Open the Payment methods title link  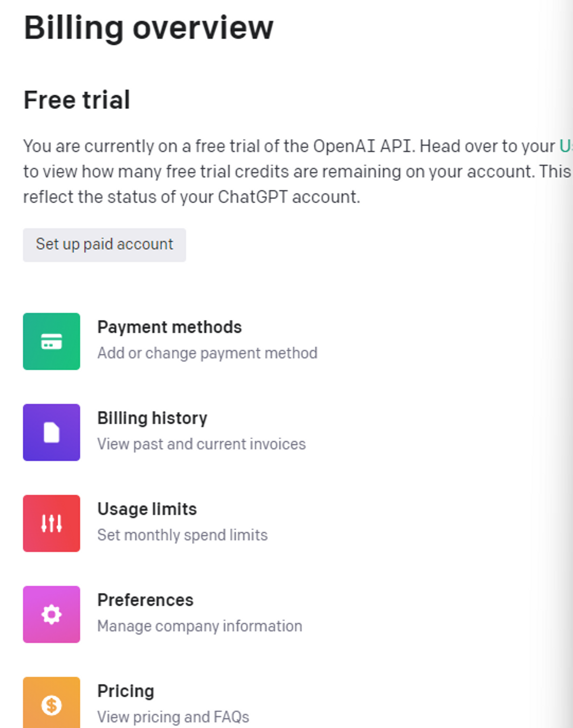(170, 327)
